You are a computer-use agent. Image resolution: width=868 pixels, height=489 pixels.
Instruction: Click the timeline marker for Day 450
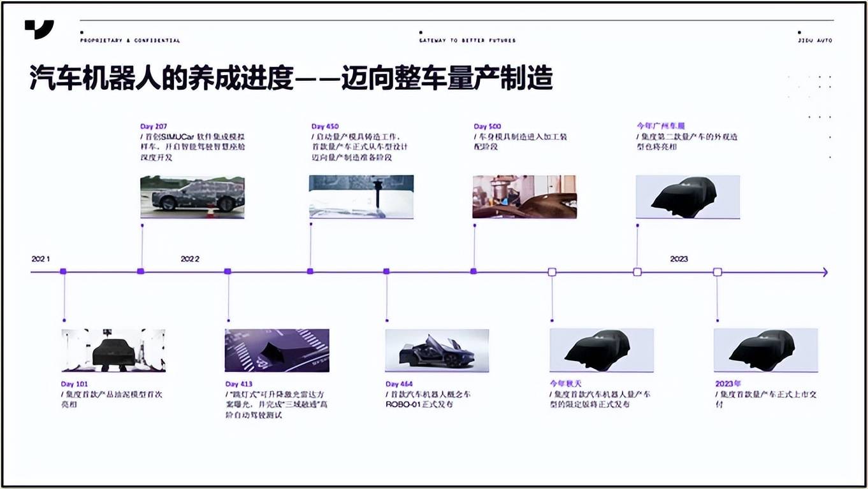[x=310, y=272]
